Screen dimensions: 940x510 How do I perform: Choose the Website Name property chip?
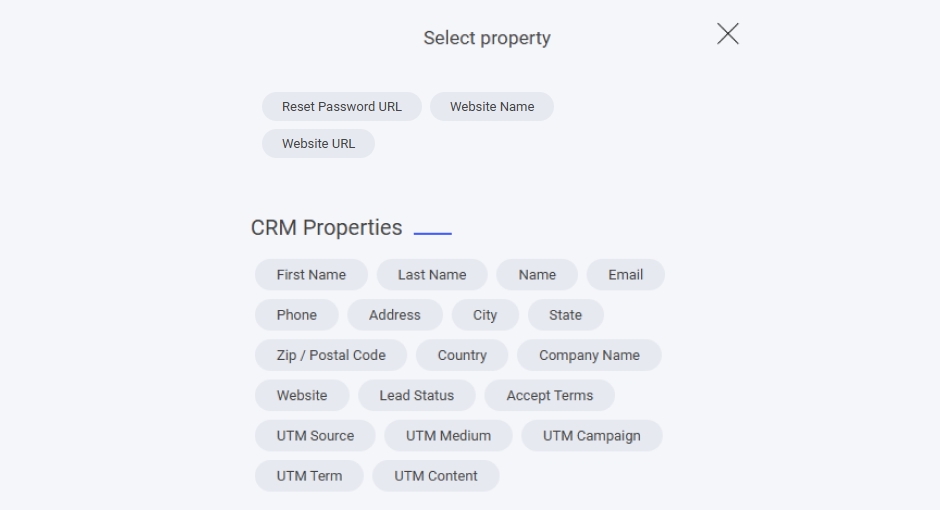(x=491, y=107)
